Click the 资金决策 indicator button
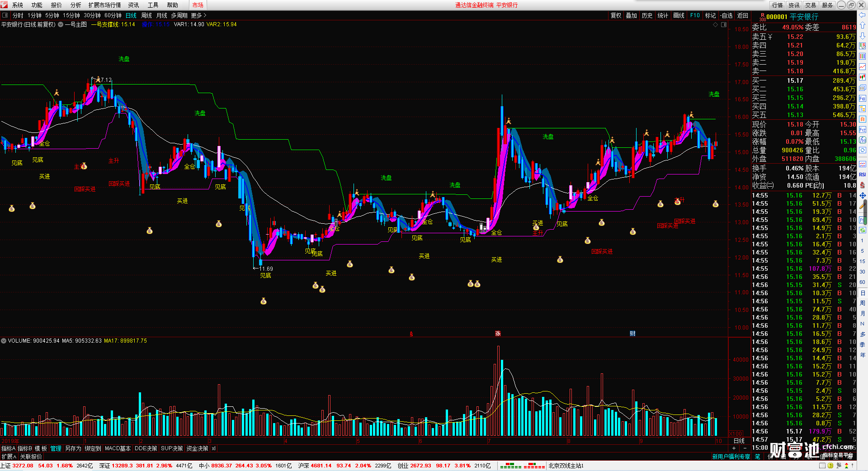The height and width of the screenshot is (471, 868). point(197,448)
